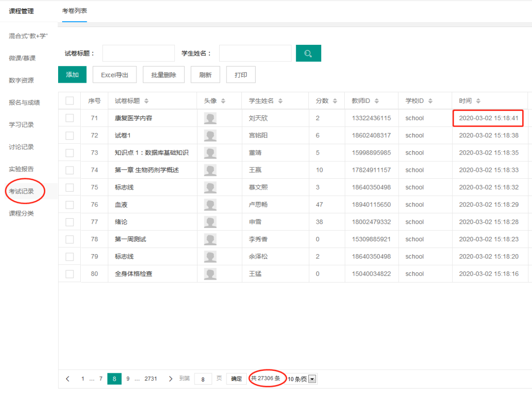Go to next page arrow in pagination
Viewport: 532px width, 393px height.
coord(170,379)
